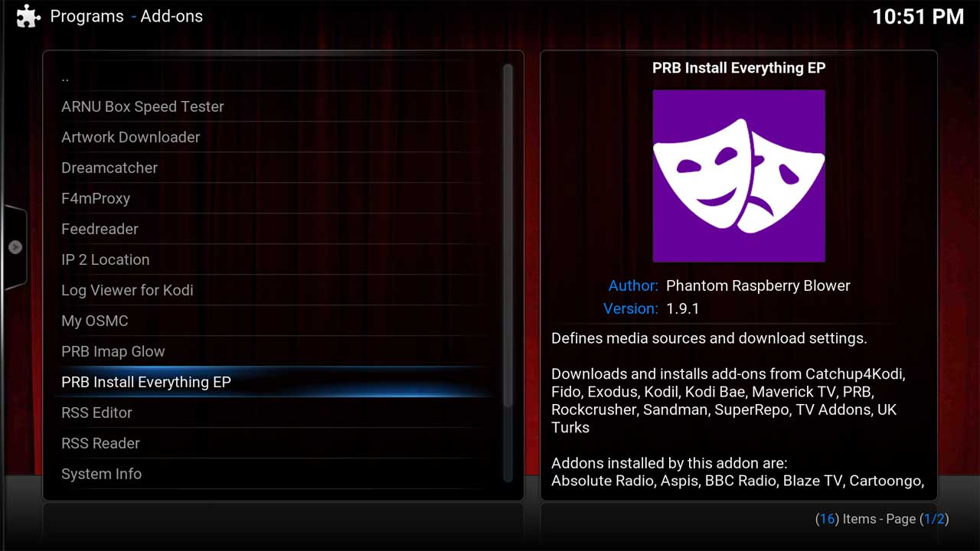Click the Programs breadcrumb label

click(x=87, y=16)
